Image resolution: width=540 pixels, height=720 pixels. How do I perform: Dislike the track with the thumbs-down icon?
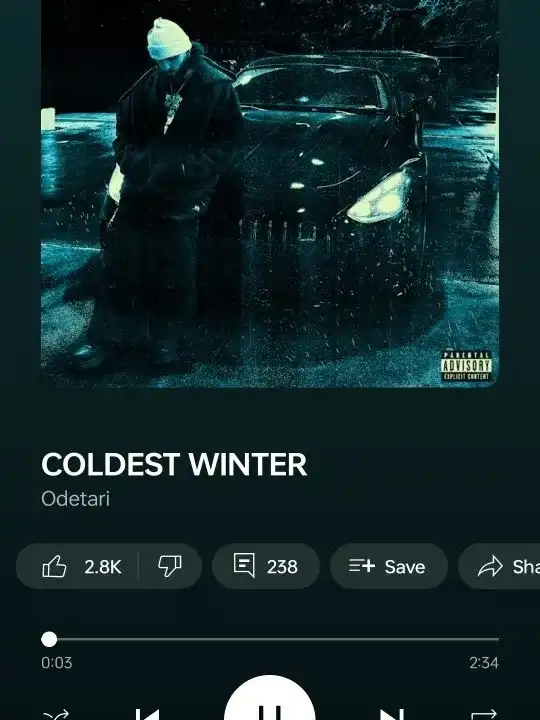point(170,566)
